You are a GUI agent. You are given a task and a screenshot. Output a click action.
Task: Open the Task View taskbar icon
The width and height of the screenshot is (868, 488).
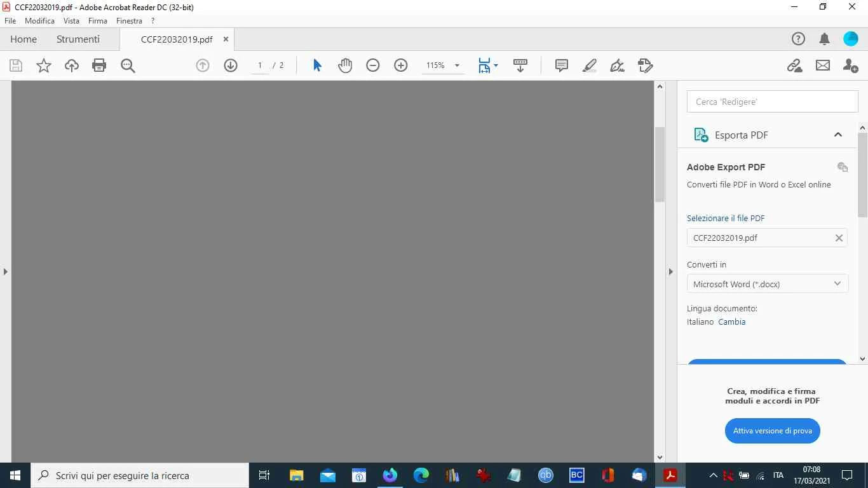click(264, 475)
